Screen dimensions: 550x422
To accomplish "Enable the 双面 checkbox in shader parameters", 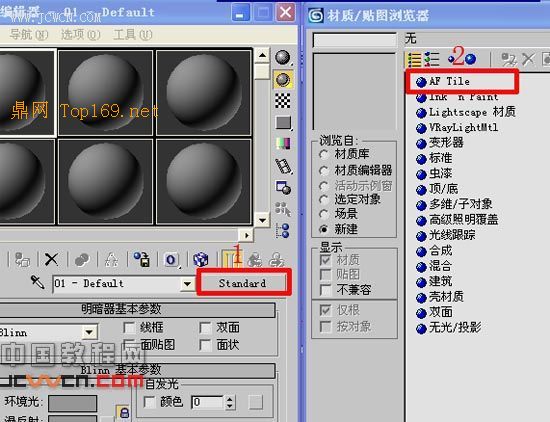I will (x=205, y=328).
